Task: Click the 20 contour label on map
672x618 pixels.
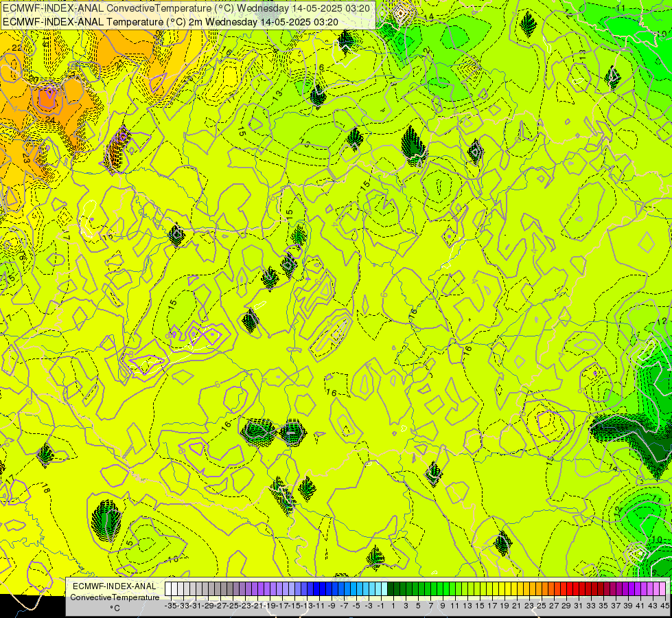Action: point(33,80)
